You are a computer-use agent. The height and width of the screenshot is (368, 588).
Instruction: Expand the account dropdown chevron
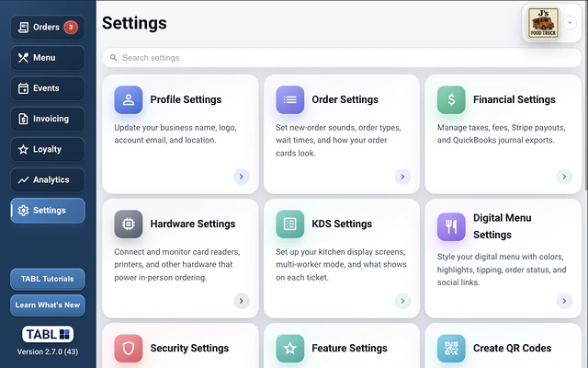[570, 23]
